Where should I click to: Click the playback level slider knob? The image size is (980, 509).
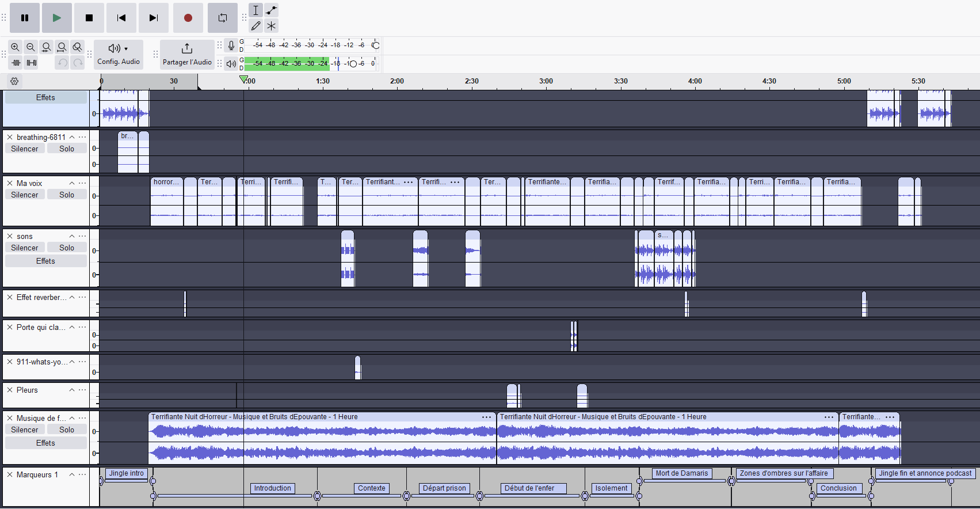[353, 63]
